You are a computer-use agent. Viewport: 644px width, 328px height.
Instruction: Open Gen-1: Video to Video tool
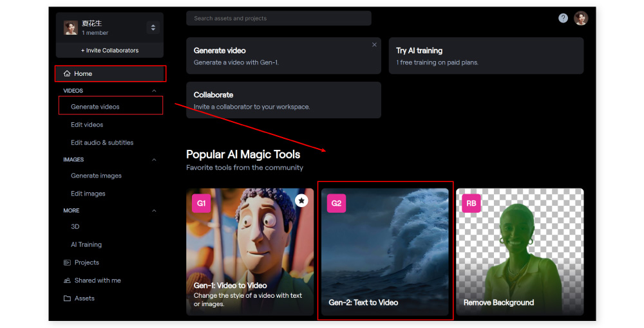(250, 251)
